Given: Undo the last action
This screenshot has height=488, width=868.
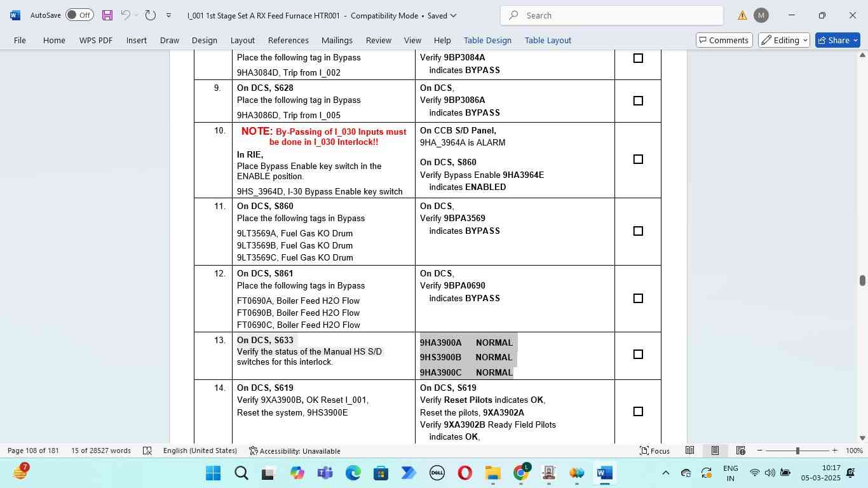Looking at the screenshot, I should (x=126, y=15).
